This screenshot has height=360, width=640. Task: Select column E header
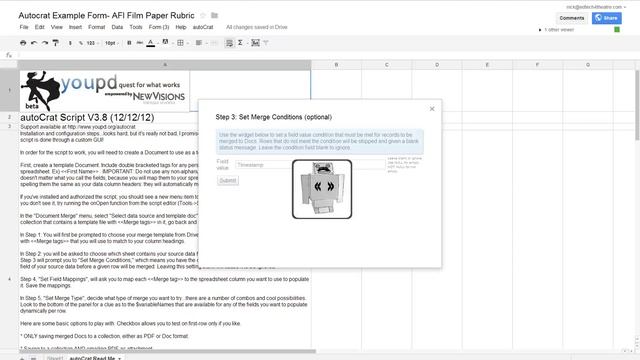[487, 64]
